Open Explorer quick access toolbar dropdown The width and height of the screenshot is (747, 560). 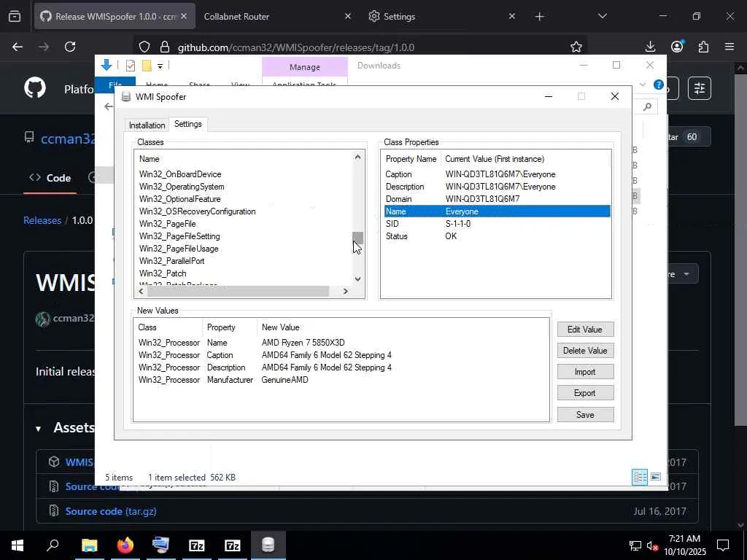[160, 66]
